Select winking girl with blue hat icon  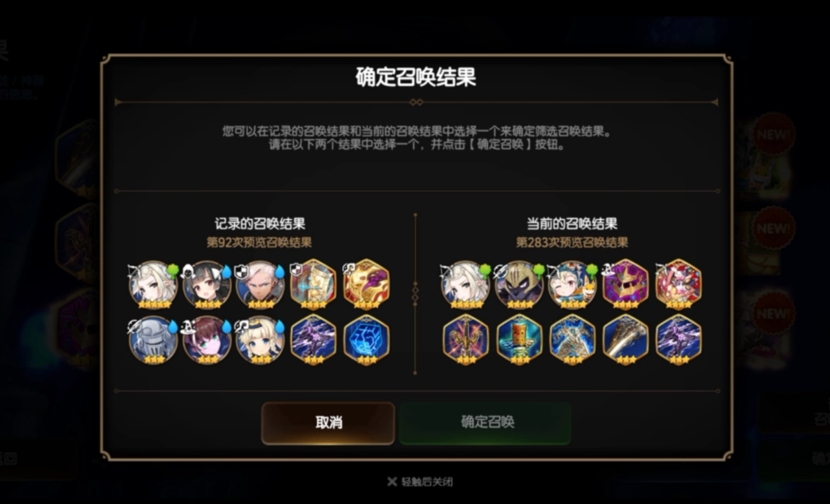pos(572,284)
